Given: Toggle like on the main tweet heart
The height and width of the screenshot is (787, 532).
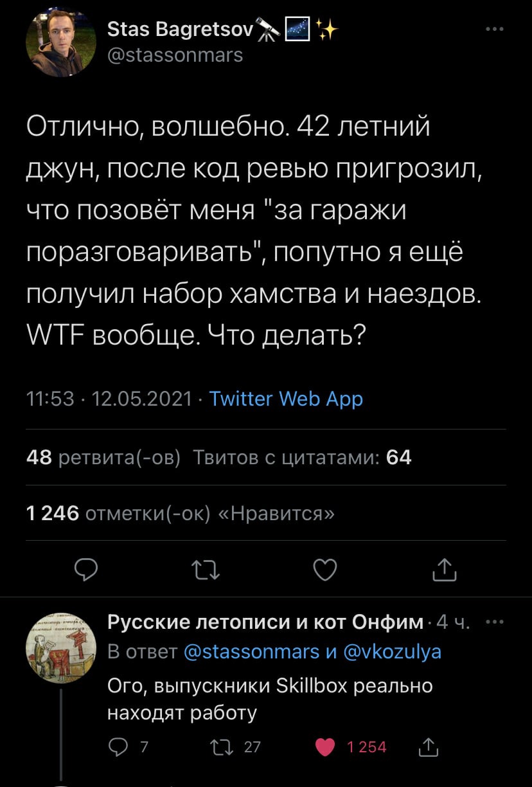Looking at the screenshot, I should click(325, 570).
